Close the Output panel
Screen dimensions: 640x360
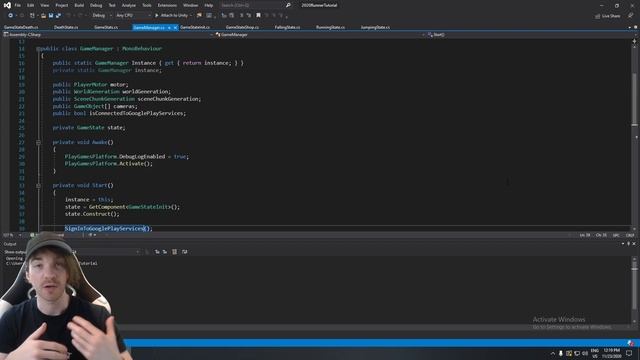click(x=634, y=244)
